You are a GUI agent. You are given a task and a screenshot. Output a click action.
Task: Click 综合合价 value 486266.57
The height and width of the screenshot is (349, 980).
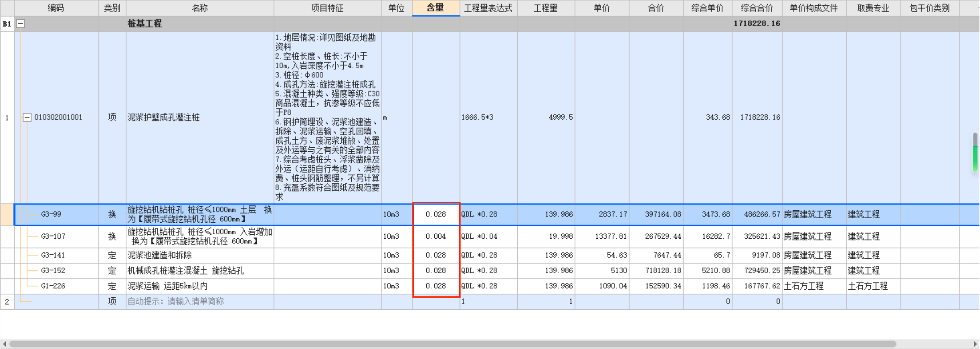pos(762,214)
